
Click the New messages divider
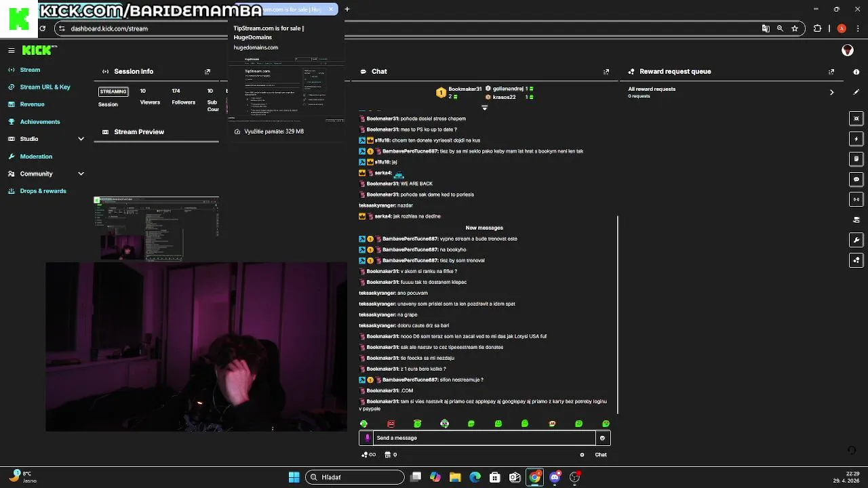pos(484,228)
